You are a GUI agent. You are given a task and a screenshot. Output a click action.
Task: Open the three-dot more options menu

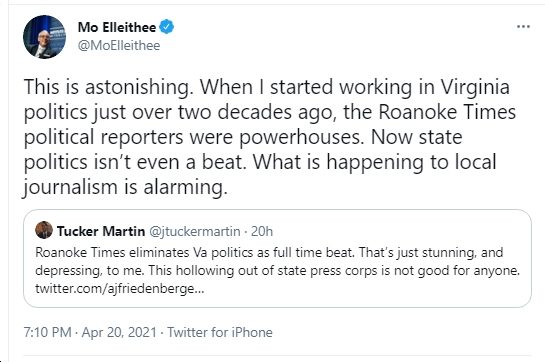pyautogui.click(x=523, y=27)
